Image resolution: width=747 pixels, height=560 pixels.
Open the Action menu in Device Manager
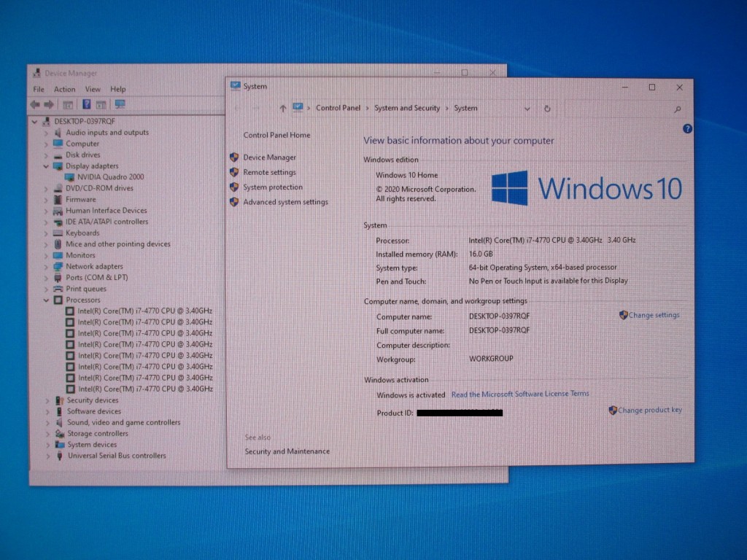[x=64, y=89]
